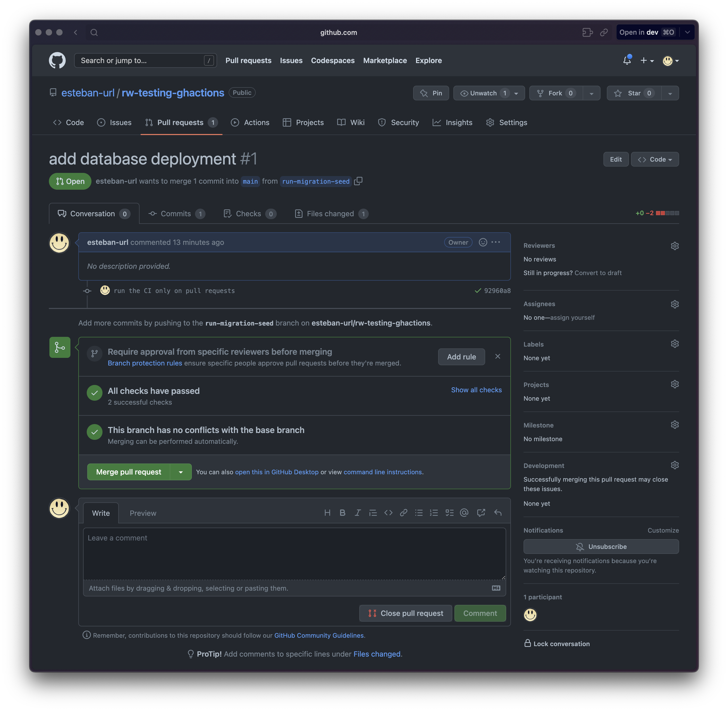Image resolution: width=728 pixels, height=711 pixels.
Task: Click the green commit status checkmark
Action: 477,291
